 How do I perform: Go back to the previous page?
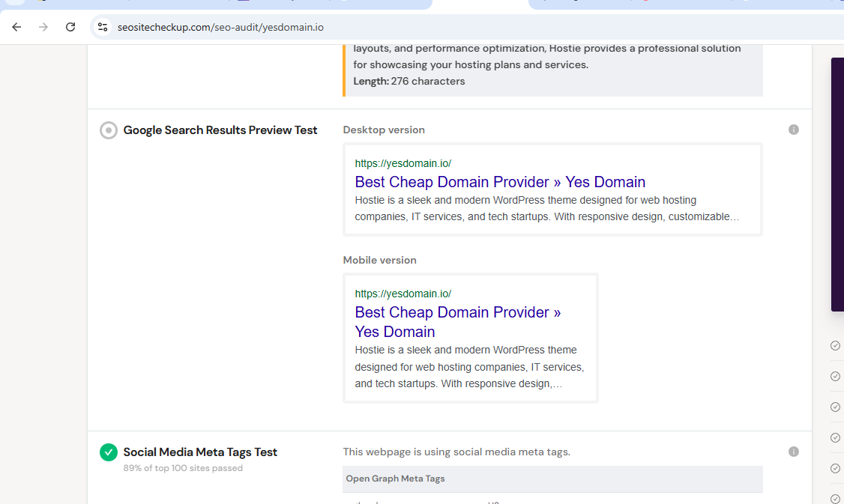(16, 27)
